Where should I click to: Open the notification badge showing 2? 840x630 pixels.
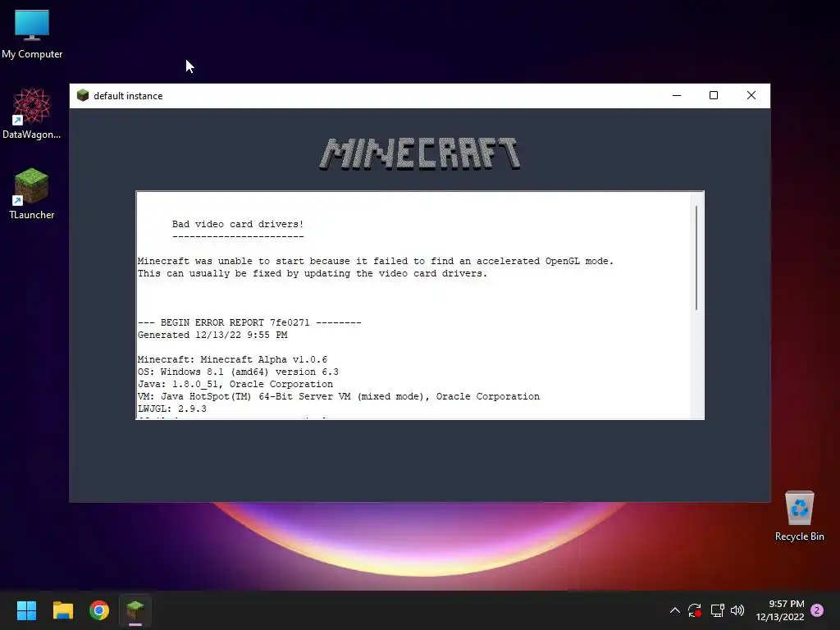point(817,610)
